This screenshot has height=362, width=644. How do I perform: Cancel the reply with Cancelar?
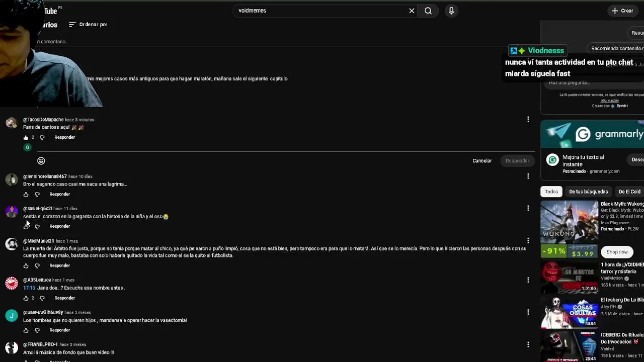(482, 161)
